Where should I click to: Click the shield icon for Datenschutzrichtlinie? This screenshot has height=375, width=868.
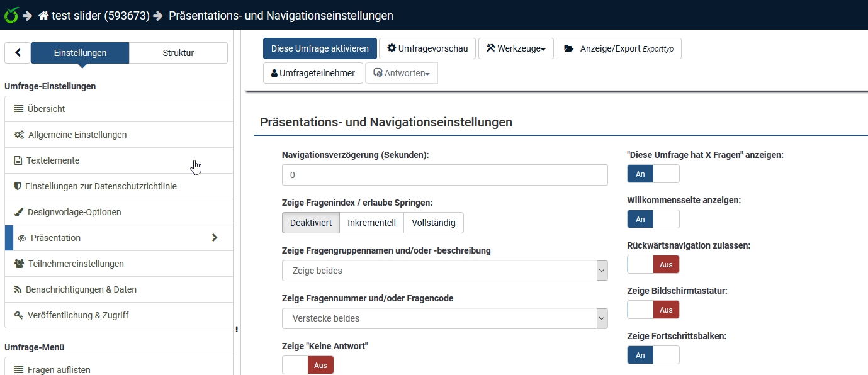pyautogui.click(x=18, y=186)
